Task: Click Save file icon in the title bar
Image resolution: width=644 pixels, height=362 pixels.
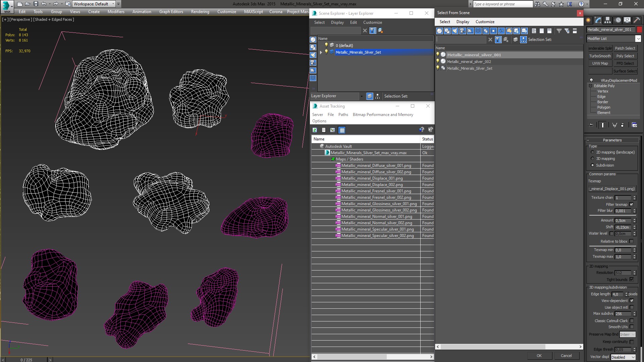Action: pyautogui.click(x=36, y=4)
